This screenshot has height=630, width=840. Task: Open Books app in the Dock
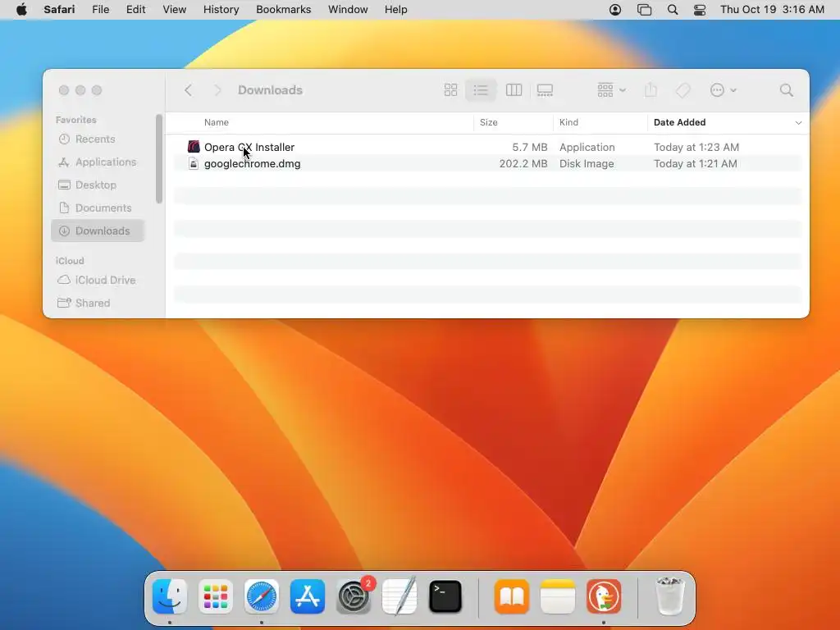512,596
